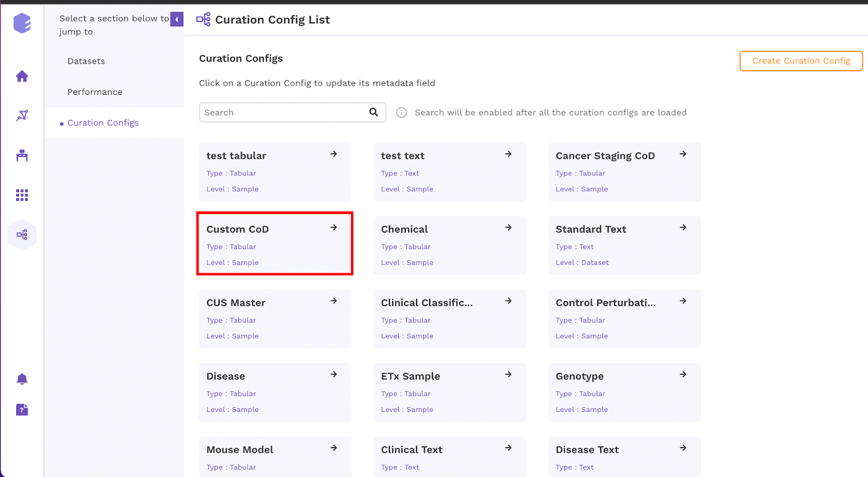Collapse the section jump sidebar panel
The image size is (868, 477).
(177, 19)
